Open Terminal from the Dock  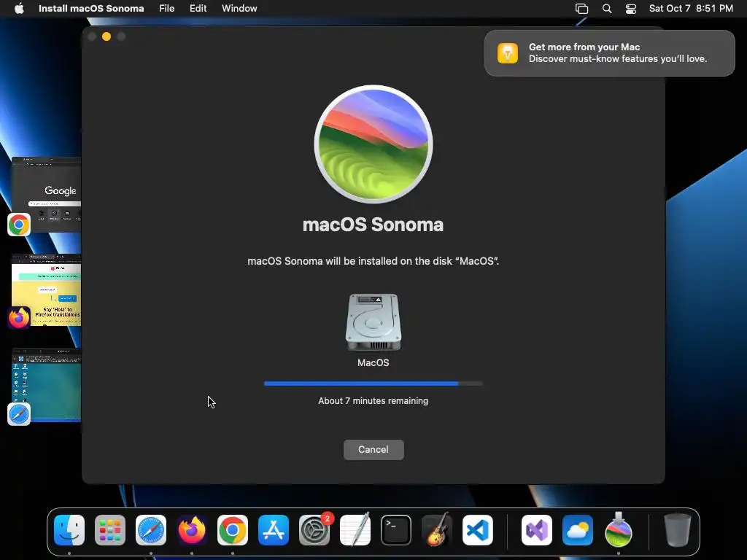396,530
